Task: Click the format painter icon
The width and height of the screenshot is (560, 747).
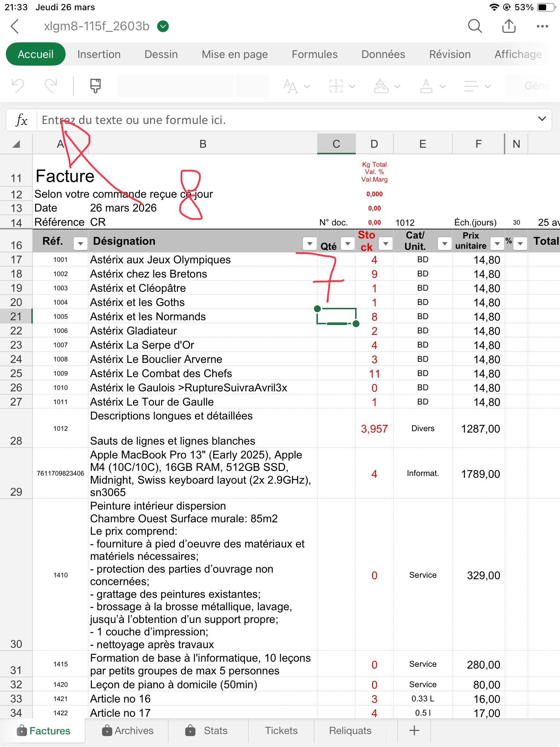Action: [95, 86]
